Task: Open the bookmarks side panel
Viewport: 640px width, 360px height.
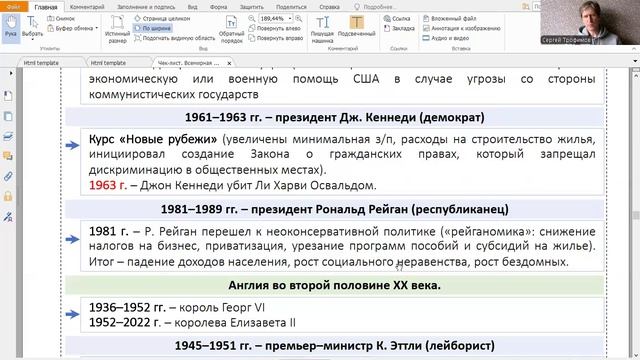Action: pyautogui.click(x=8, y=96)
